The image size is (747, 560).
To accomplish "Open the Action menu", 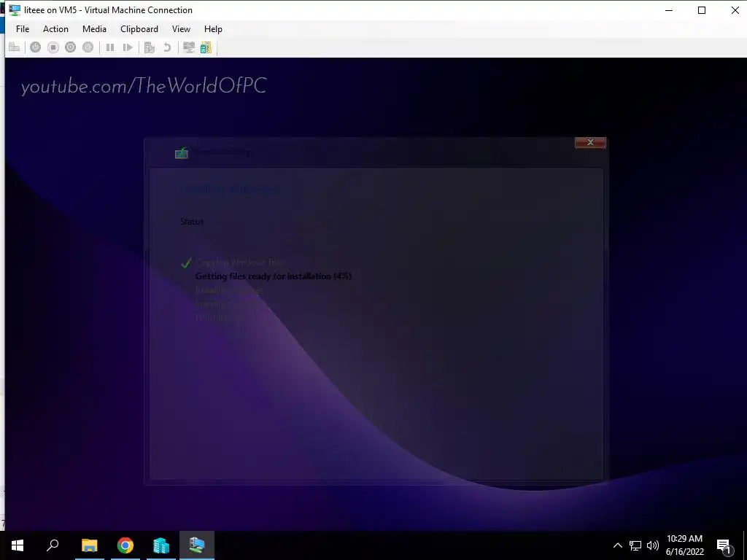I will click(x=55, y=29).
